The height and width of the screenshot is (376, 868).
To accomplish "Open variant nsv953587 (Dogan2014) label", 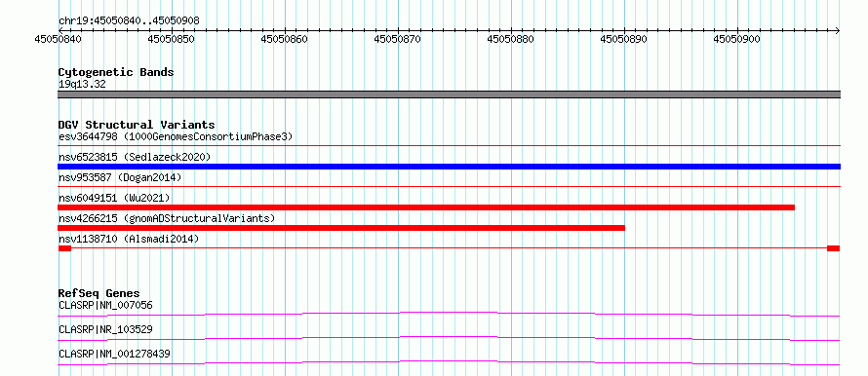I will 120,177.
